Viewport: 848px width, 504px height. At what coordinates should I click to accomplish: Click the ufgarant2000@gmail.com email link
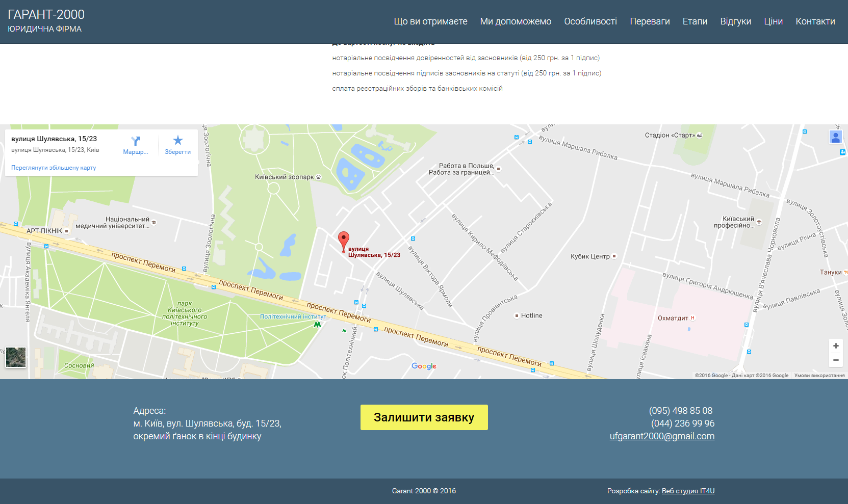(x=662, y=436)
